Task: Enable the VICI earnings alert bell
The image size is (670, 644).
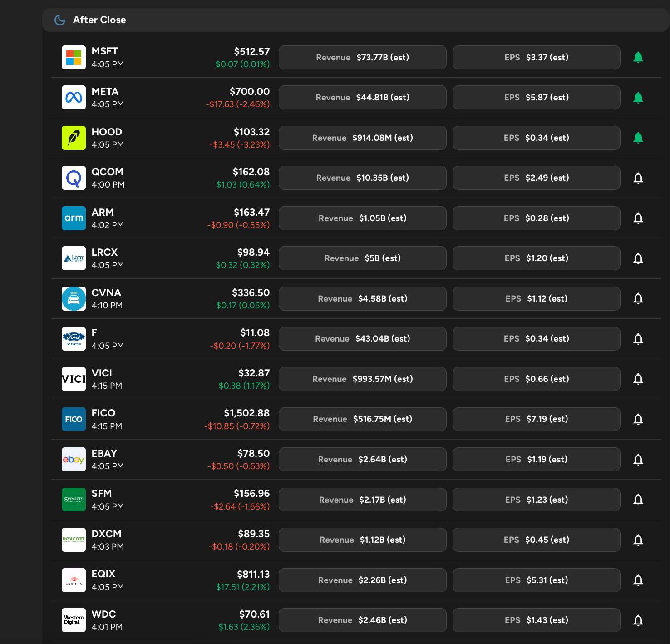Action: (638, 379)
